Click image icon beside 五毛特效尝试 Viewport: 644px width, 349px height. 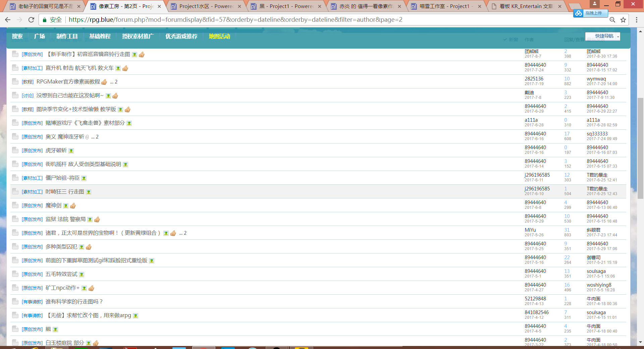point(82,275)
